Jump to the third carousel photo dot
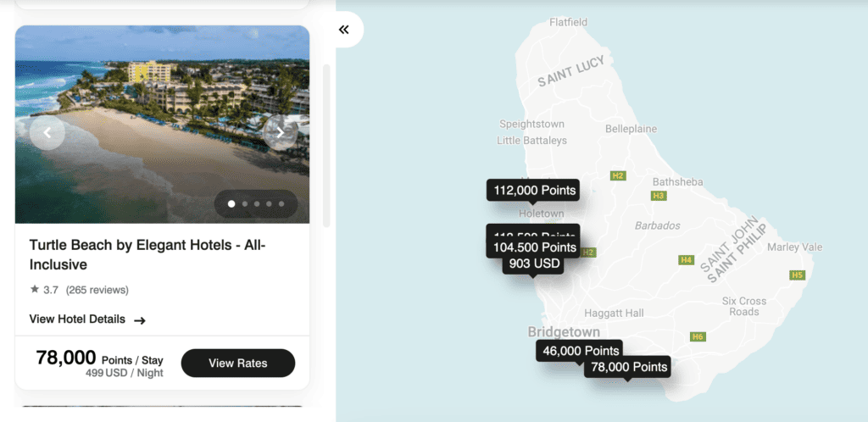 257,203
